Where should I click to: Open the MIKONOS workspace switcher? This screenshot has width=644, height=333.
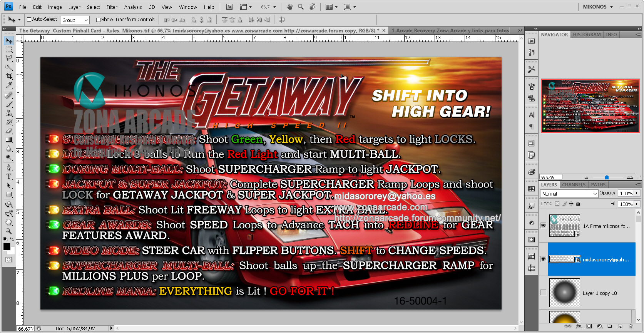[x=598, y=7]
